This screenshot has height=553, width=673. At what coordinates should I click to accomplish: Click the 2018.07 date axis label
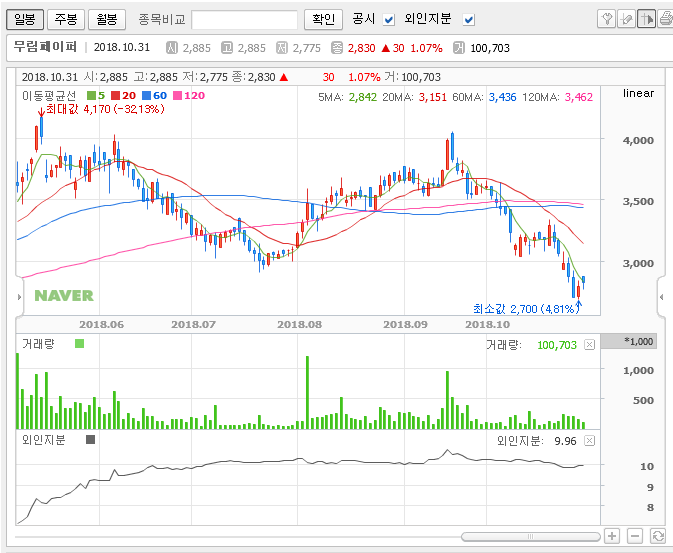(193, 325)
